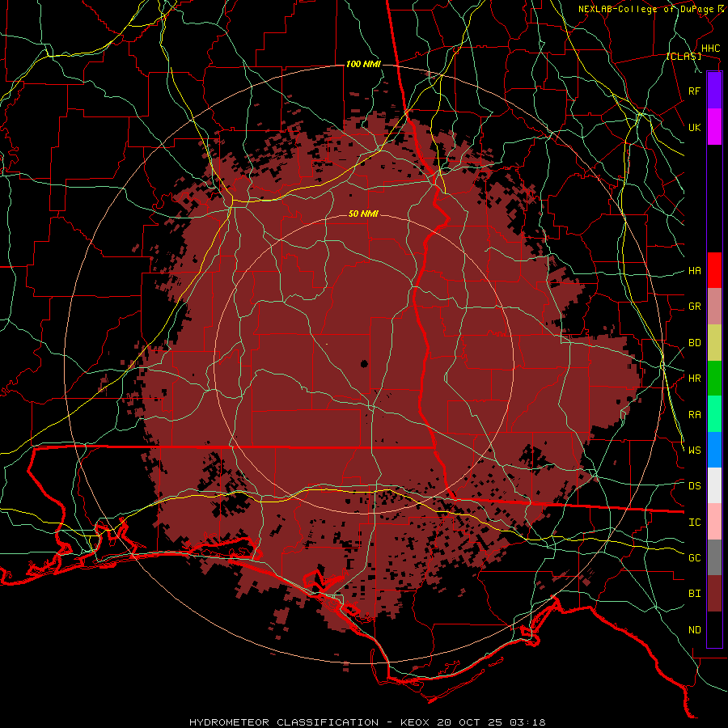The height and width of the screenshot is (728, 728).
Task: Click the IC legend label
Action: point(694,522)
